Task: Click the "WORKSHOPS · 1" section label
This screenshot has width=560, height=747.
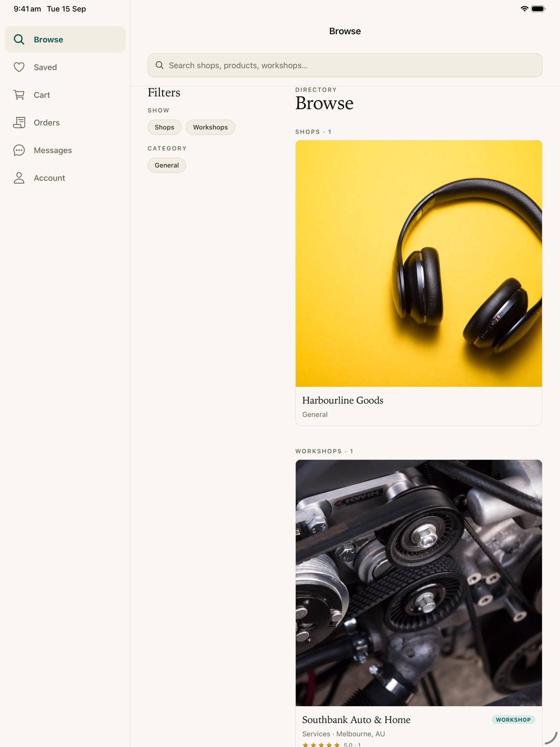Action: (324, 451)
